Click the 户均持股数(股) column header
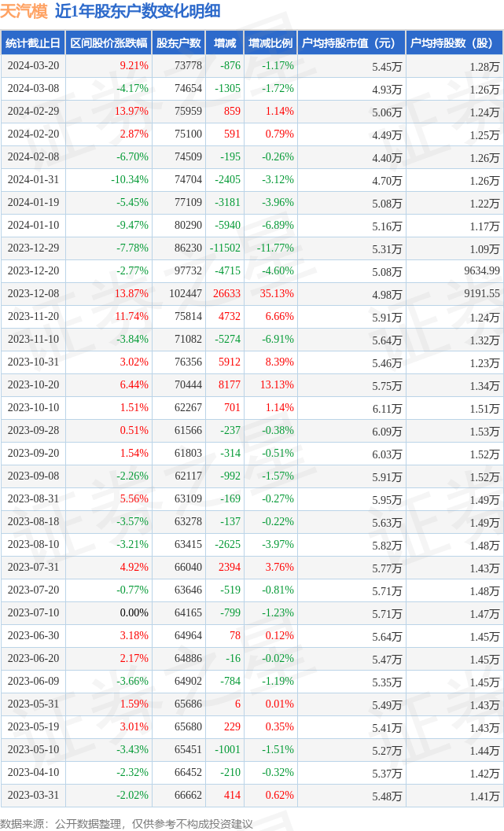 455,43
